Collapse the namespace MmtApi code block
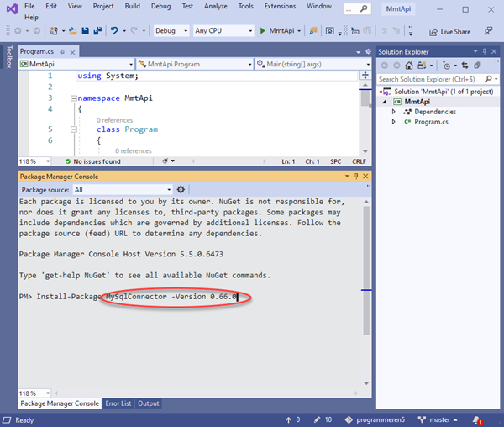The height and width of the screenshot is (427, 504). 74,98
